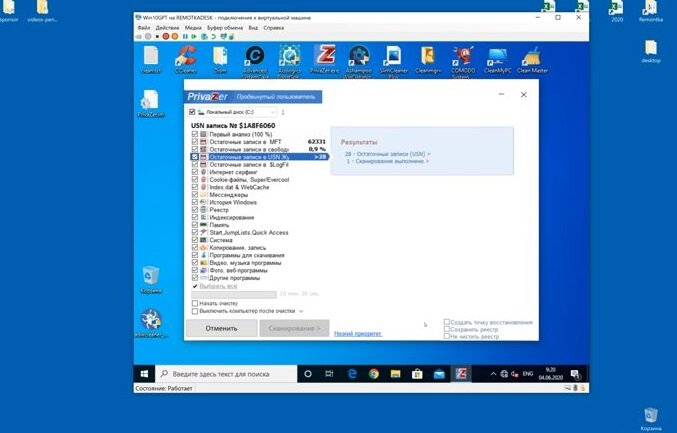Screen dimensions: 677x433
Task: Open the CCleaner desktop shortcut
Action: pos(186,60)
